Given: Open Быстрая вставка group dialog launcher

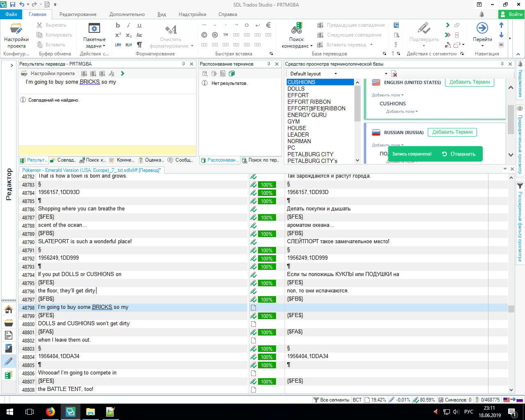Looking at the screenshot, I should pyautogui.click(x=271, y=54).
